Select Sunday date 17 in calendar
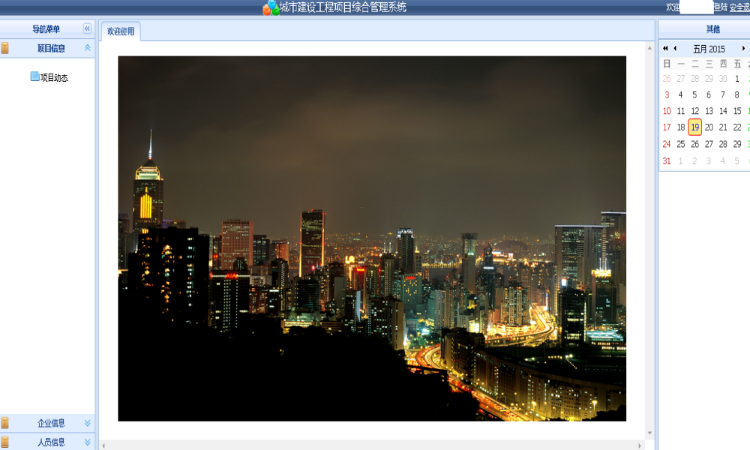This screenshot has width=750, height=450. tap(667, 127)
